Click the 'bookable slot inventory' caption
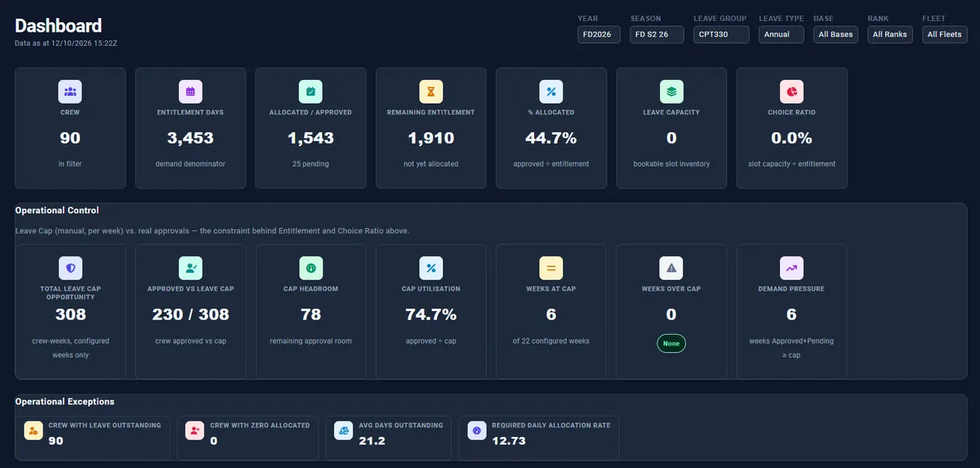This screenshot has width=980, height=468. [671, 164]
